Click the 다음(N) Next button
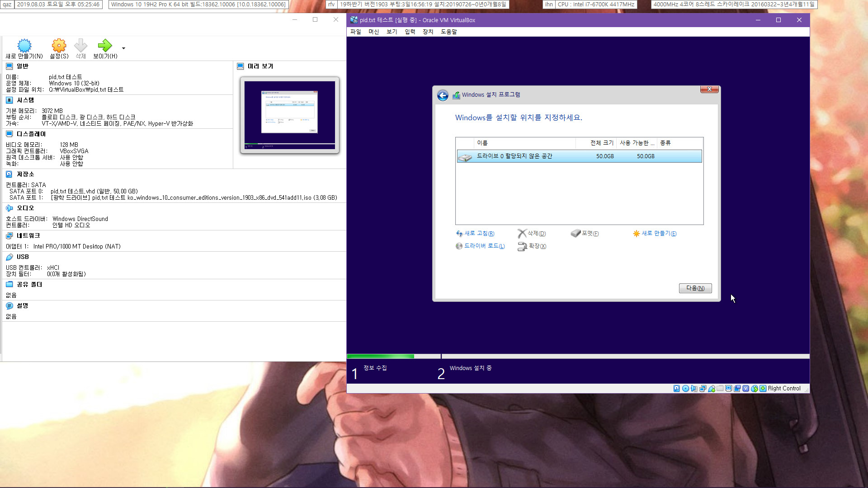The image size is (868, 488). [695, 288]
